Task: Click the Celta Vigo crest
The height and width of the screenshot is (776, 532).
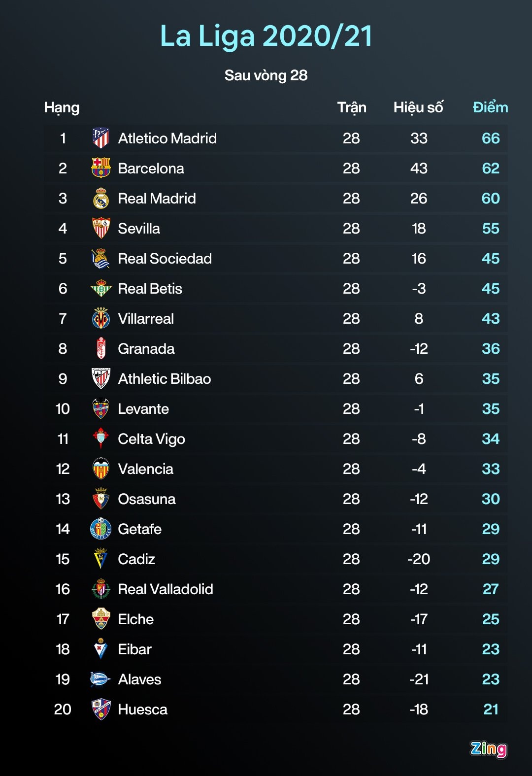Action: (x=101, y=439)
